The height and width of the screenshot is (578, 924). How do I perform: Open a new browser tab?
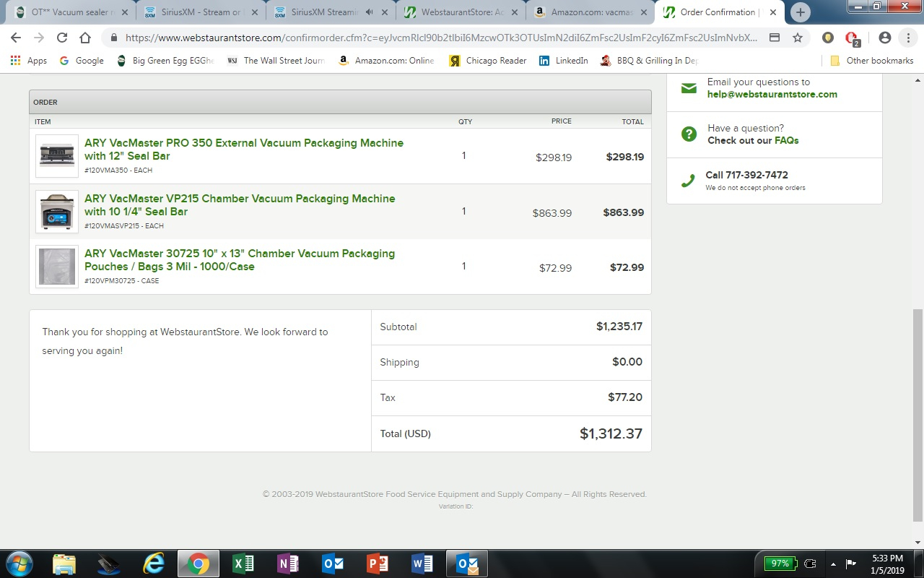800,12
